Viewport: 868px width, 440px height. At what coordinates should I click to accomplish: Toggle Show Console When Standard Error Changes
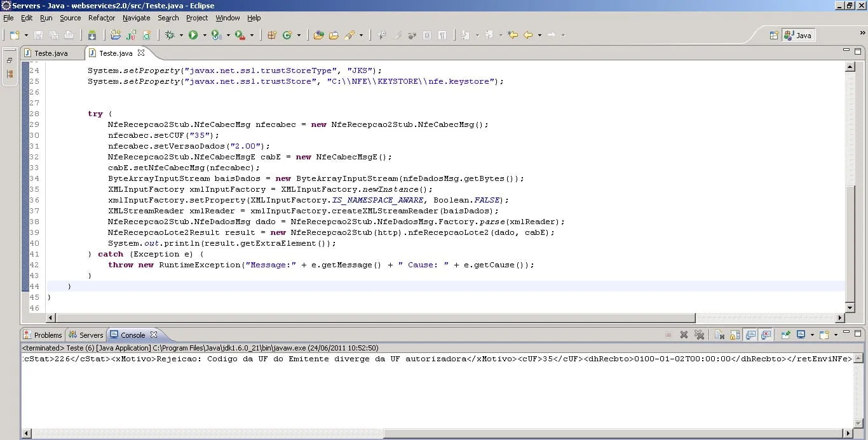click(x=766, y=335)
